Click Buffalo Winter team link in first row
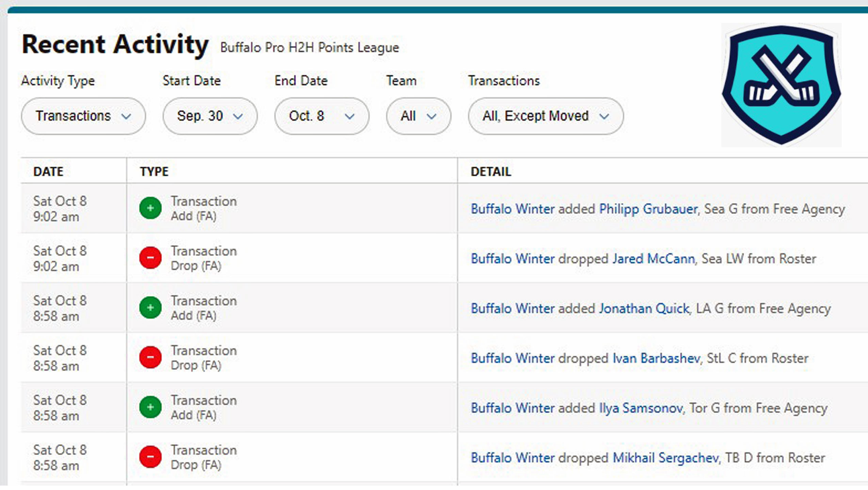Image resolution: width=868 pixels, height=490 pixels. (x=512, y=209)
